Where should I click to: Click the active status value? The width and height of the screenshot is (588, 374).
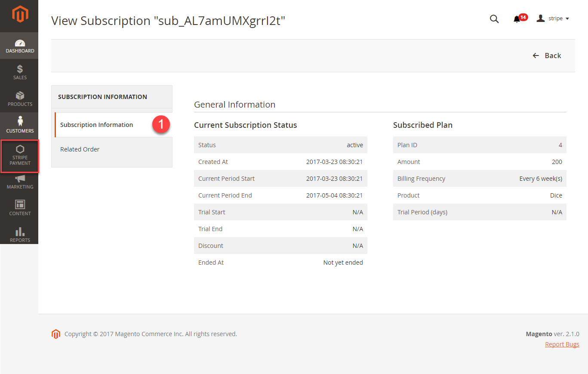pyautogui.click(x=355, y=145)
